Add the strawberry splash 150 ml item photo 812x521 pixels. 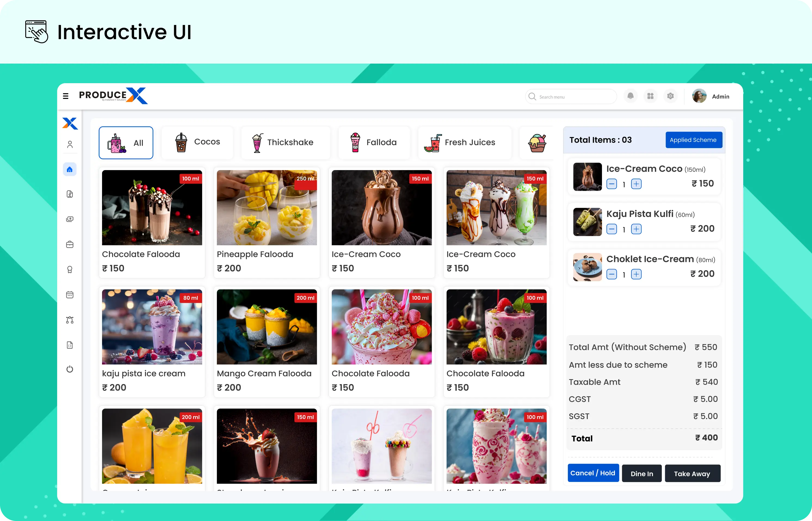pyautogui.click(x=267, y=446)
